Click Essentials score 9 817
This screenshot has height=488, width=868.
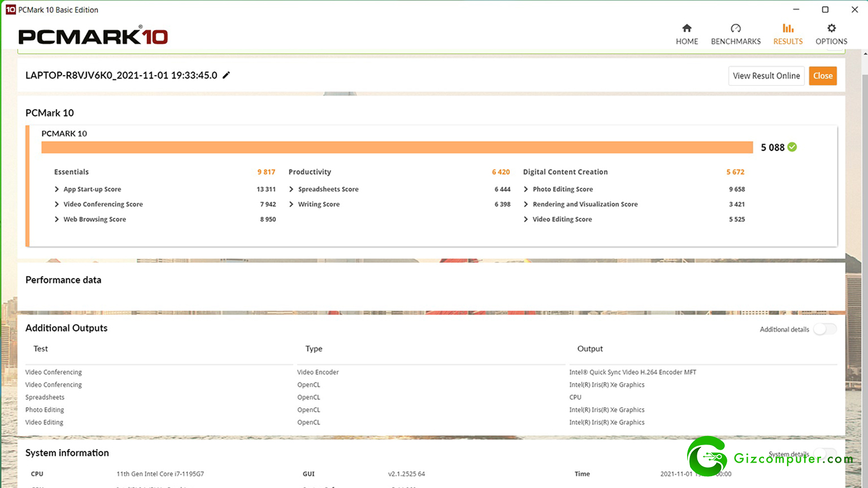click(x=266, y=172)
